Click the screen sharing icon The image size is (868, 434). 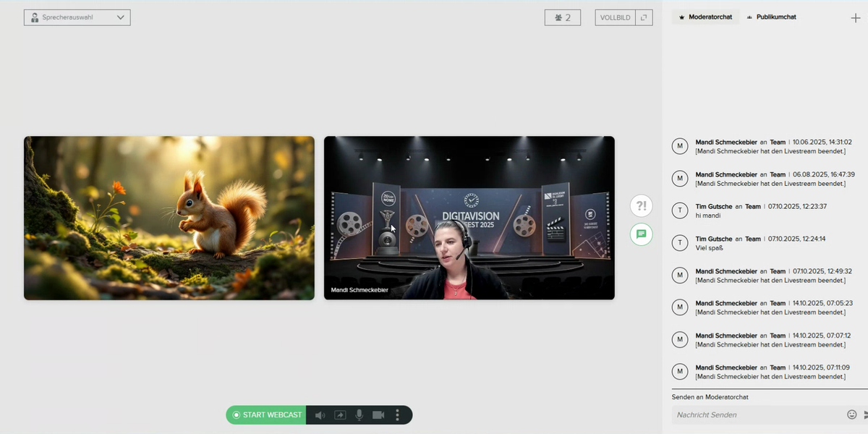pos(340,414)
